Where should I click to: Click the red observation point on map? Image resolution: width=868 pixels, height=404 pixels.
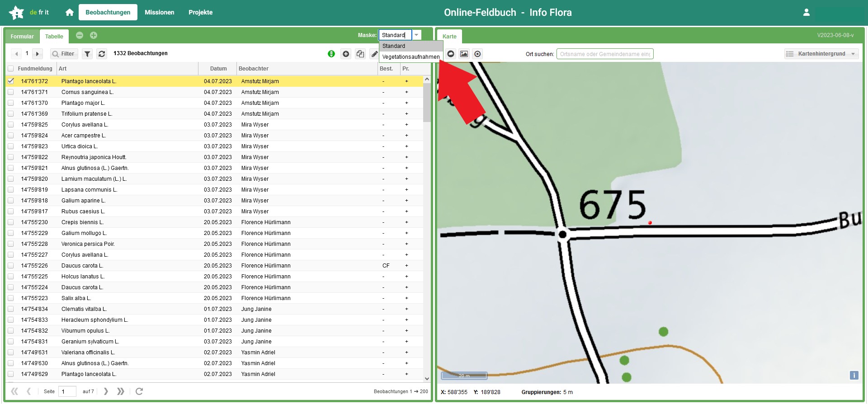650,223
